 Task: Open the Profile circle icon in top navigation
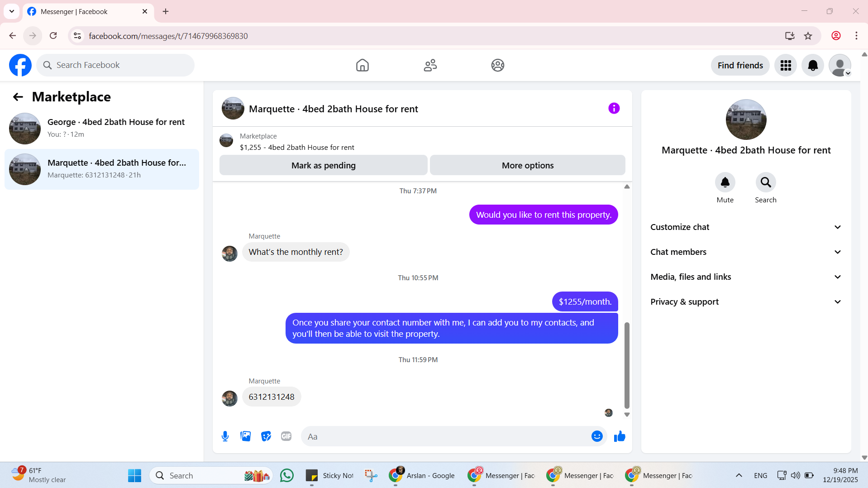497,65
